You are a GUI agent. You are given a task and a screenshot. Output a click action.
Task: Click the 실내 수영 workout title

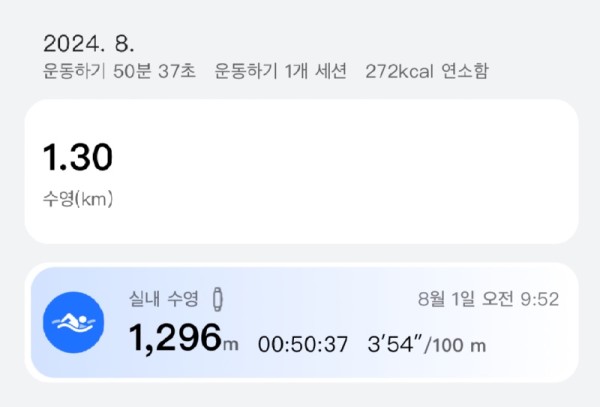(164, 299)
